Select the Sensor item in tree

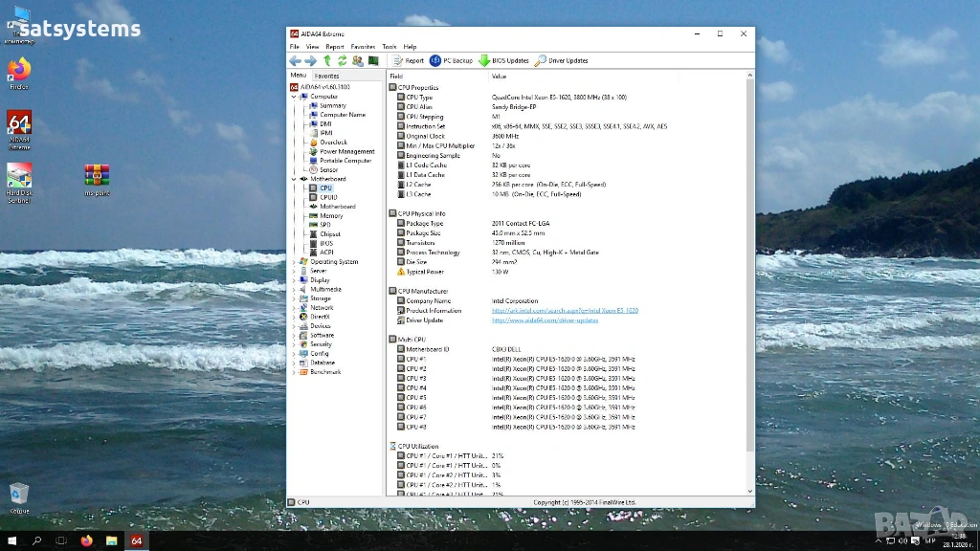328,169
